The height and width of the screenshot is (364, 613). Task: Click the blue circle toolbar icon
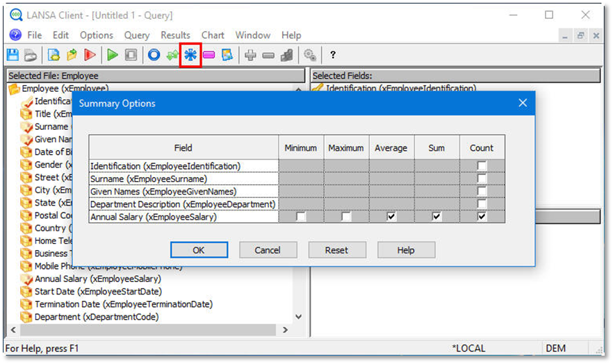coord(154,55)
